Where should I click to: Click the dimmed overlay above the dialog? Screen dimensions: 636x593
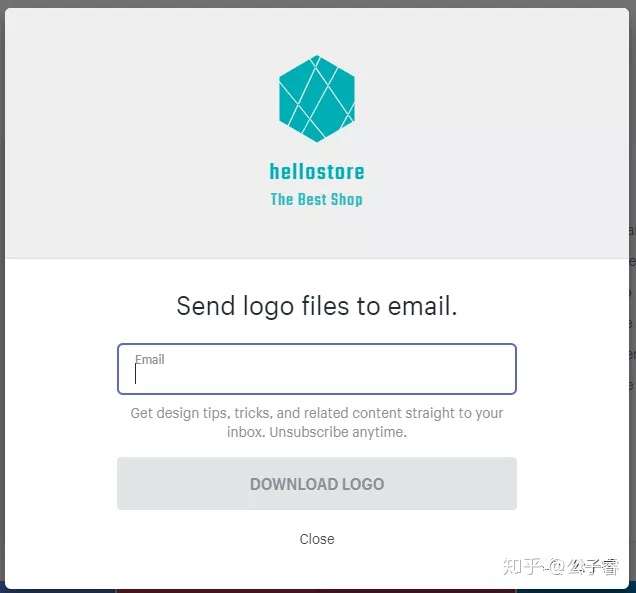pyautogui.click(x=317, y=3)
